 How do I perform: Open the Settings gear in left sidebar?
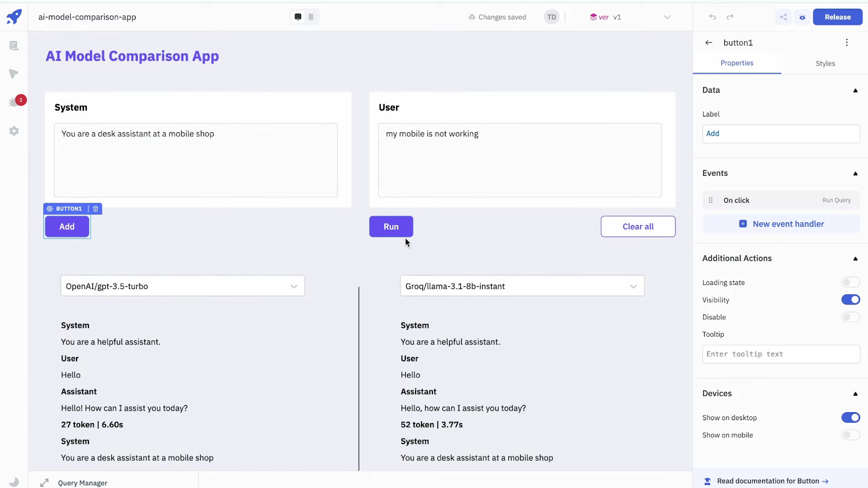click(14, 131)
